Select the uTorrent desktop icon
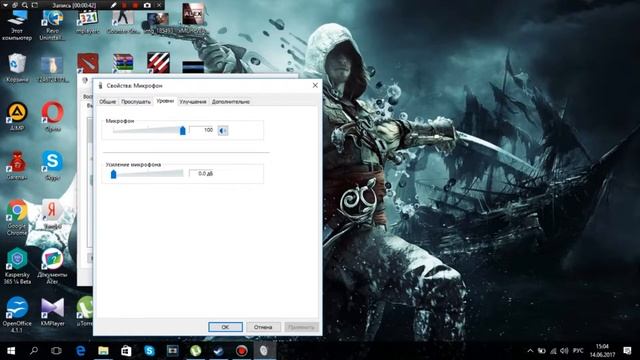 [x=85, y=312]
